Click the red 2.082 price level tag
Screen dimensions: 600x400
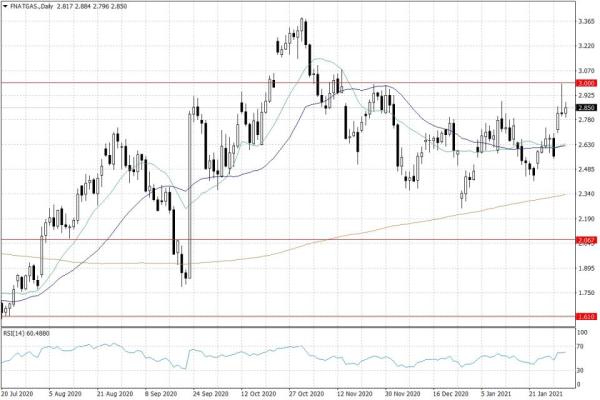pyautogui.click(x=586, y=240)
